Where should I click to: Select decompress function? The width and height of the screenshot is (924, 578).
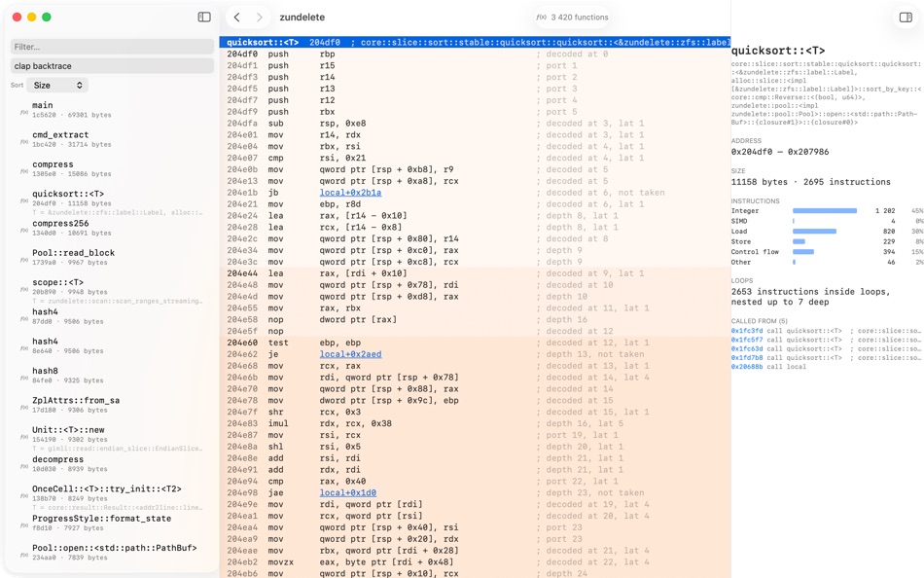[112, 463]
